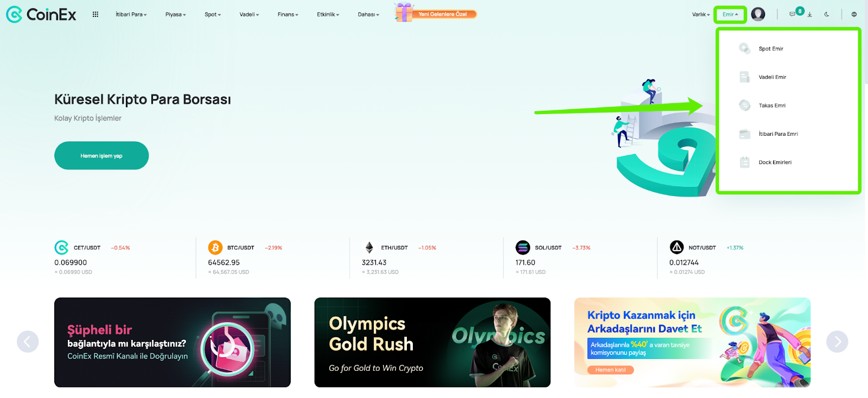Open the Varlık dropdown
This screenshot has height=398, width=868.
[701, 15]
